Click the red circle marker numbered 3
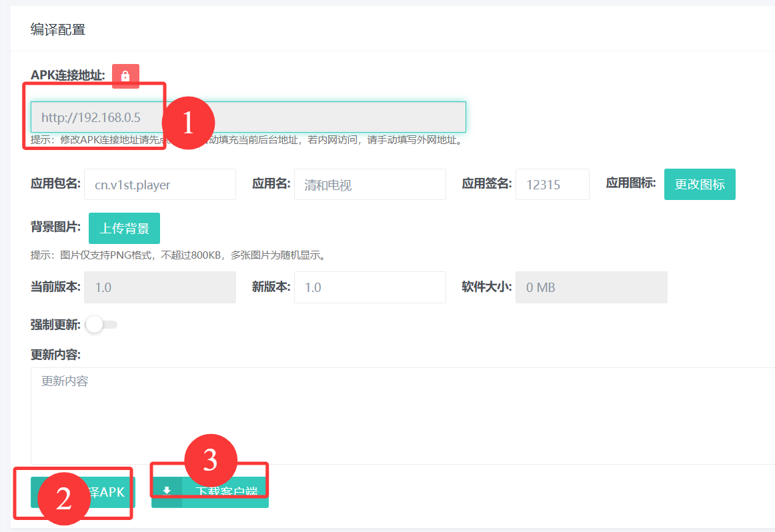The image size is (775, 532). [211, 461]
